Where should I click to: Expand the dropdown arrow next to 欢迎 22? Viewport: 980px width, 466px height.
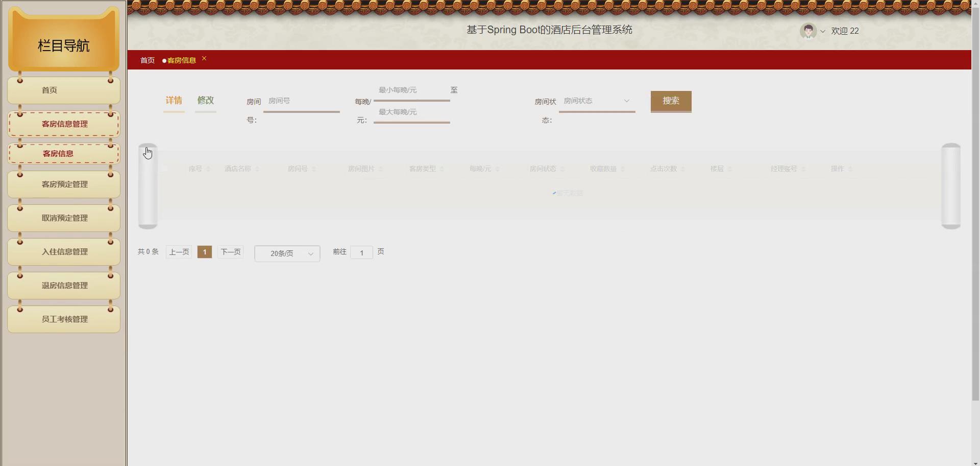click(x=823, y=32)
